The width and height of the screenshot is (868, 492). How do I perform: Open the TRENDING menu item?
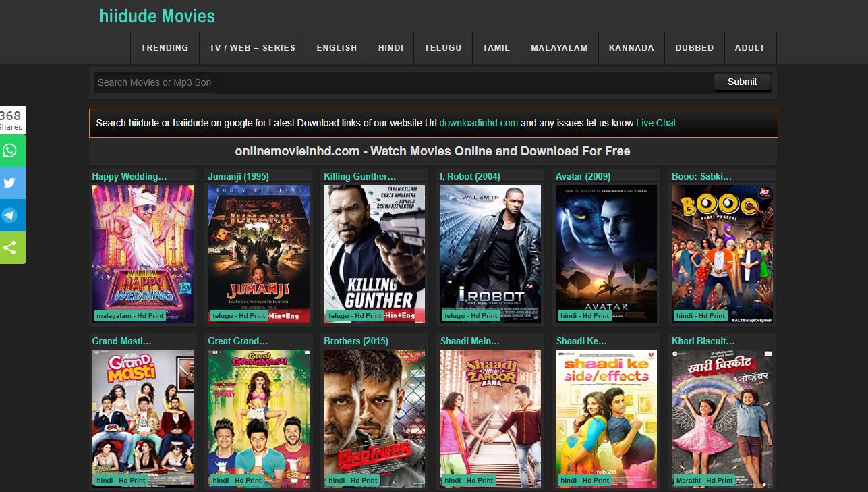point(165,48)
